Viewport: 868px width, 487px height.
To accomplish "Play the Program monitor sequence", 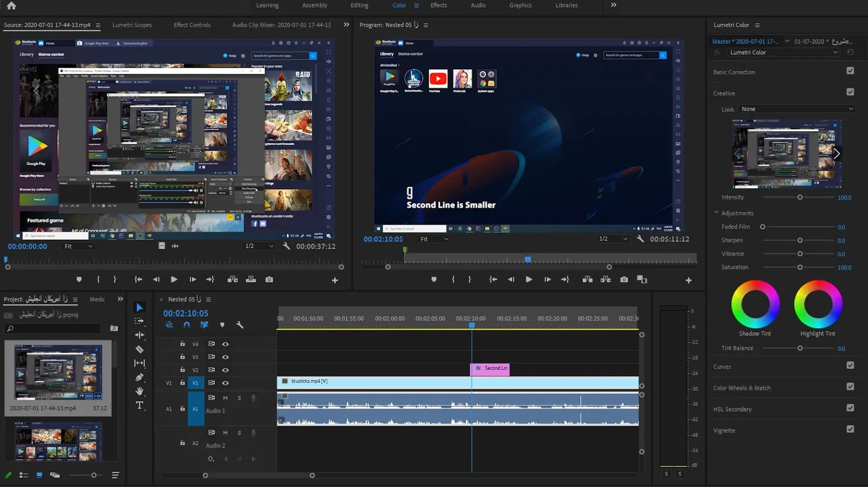I will [x=528, y=279].
